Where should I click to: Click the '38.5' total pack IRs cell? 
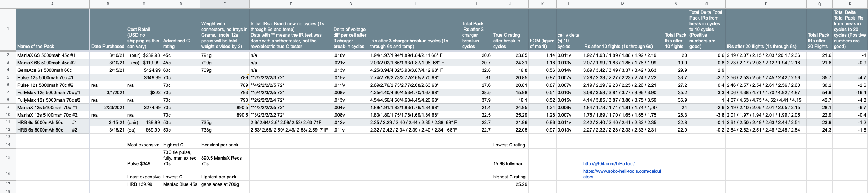pyautogui.click(x=476, y=92)
